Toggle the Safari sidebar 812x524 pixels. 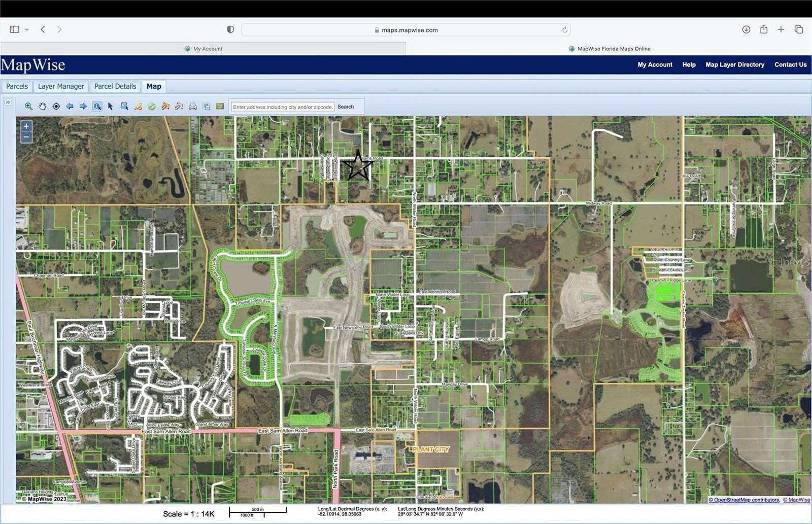point(15,29)
